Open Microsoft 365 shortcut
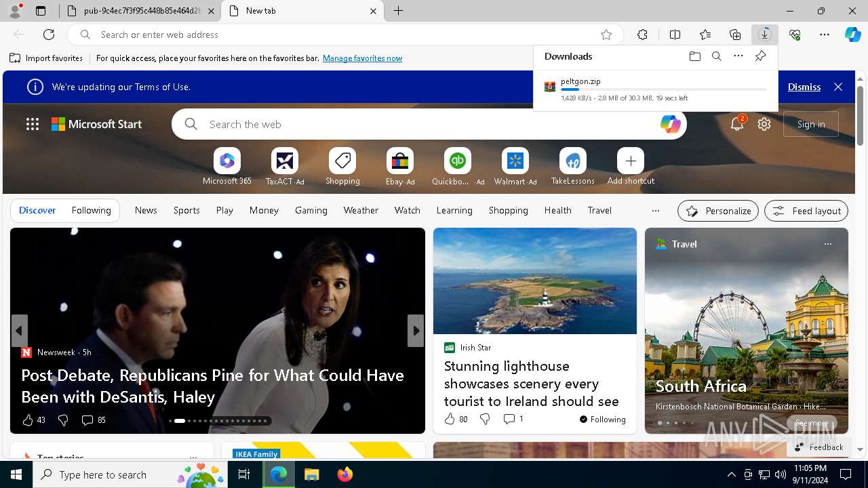Viewport: 868px width, 488px height. tap(227, 167)
